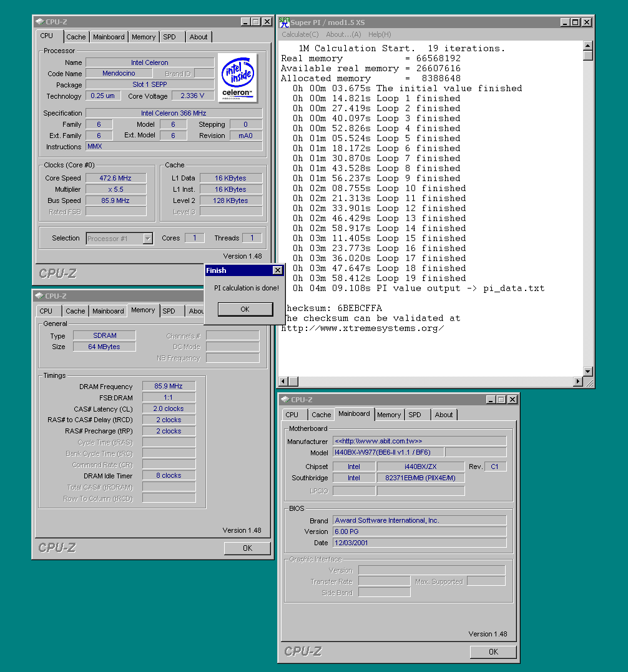Image resolution: width=628 pixels, height=672 pixels.
Task: Click the Revision value mA0
Action: coord(246,136)
